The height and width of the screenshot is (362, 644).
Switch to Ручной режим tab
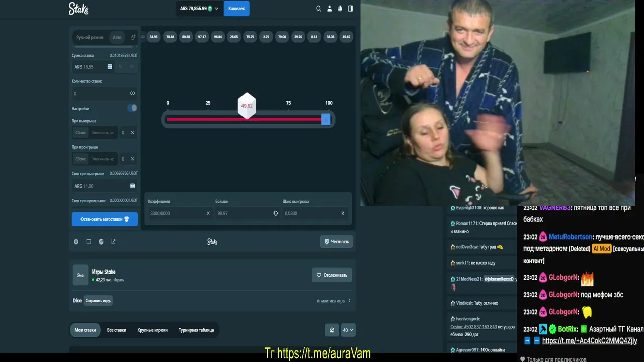point(90,37)
